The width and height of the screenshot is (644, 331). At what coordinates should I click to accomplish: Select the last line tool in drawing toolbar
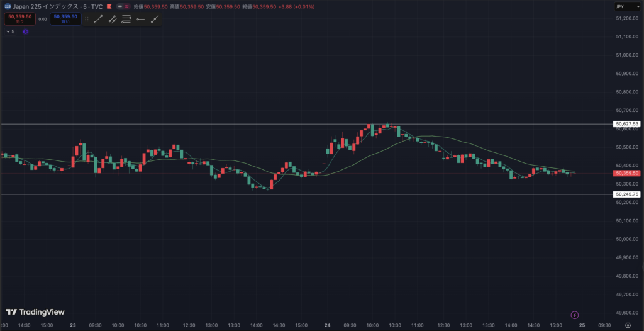pos(155,20)
